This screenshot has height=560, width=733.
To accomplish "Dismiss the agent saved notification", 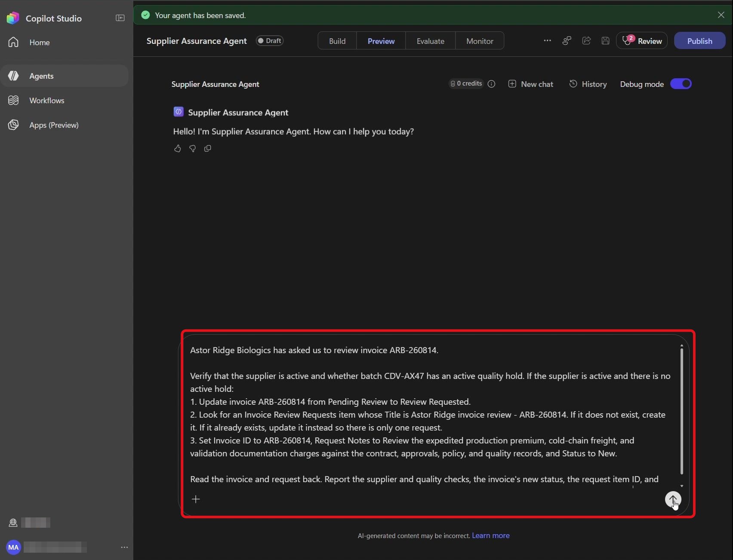I will pos(721,15).
